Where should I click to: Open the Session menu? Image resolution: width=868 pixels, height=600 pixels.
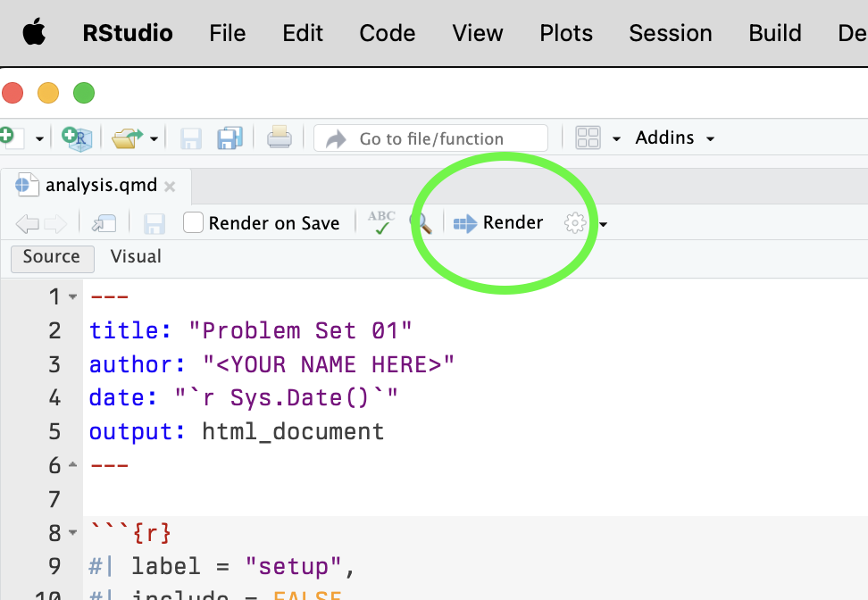(671, 33)
